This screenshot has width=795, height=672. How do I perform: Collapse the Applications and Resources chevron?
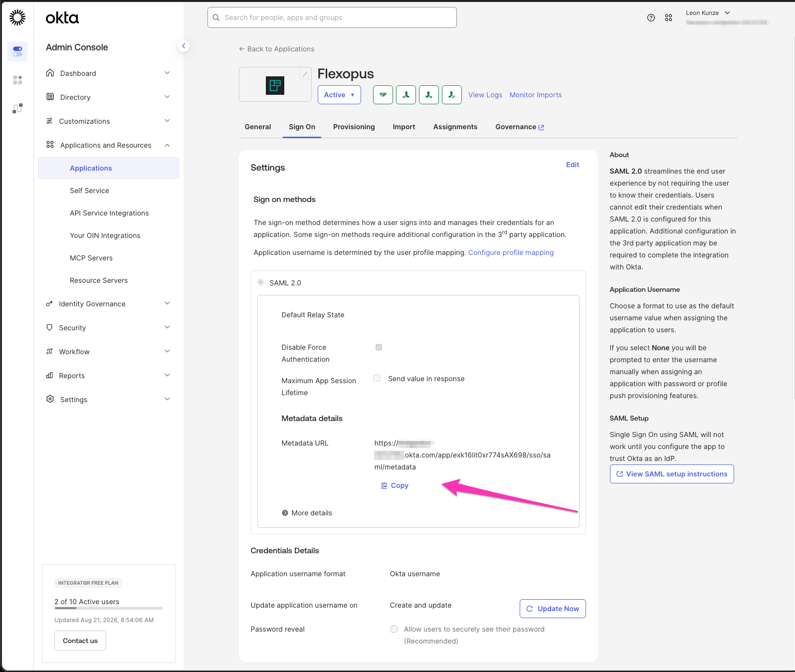point(167,145)
